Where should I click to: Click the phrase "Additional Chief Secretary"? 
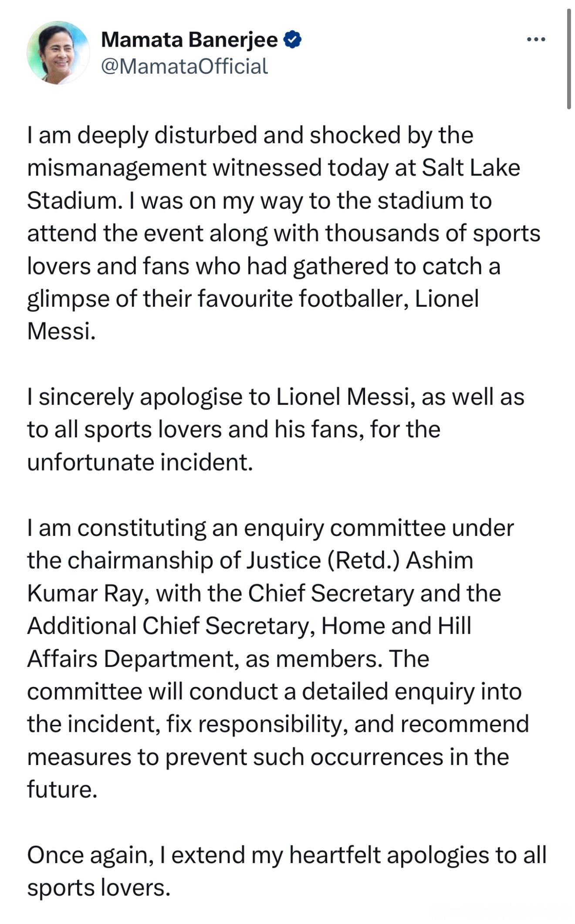[x=171, y=626]
